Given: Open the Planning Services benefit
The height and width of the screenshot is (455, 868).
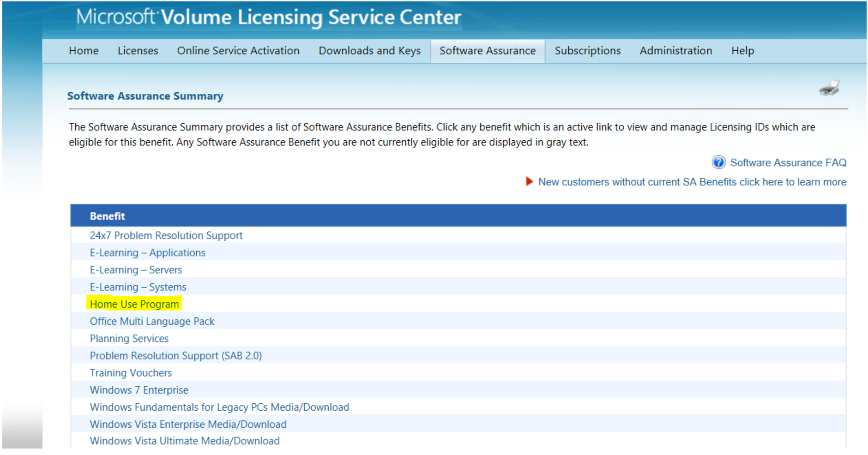Looking at the screenshot, I should coord(129,339).
